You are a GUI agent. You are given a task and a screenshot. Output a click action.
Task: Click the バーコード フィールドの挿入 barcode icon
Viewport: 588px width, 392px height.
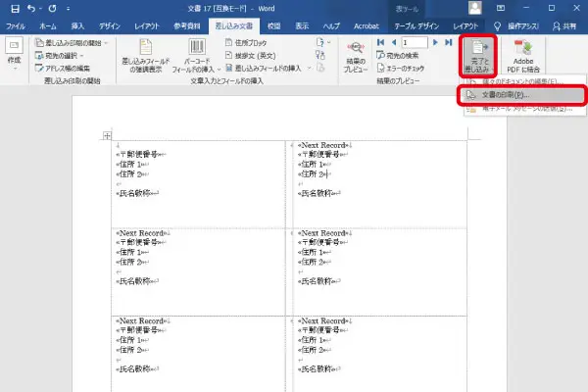pos(196,48)
